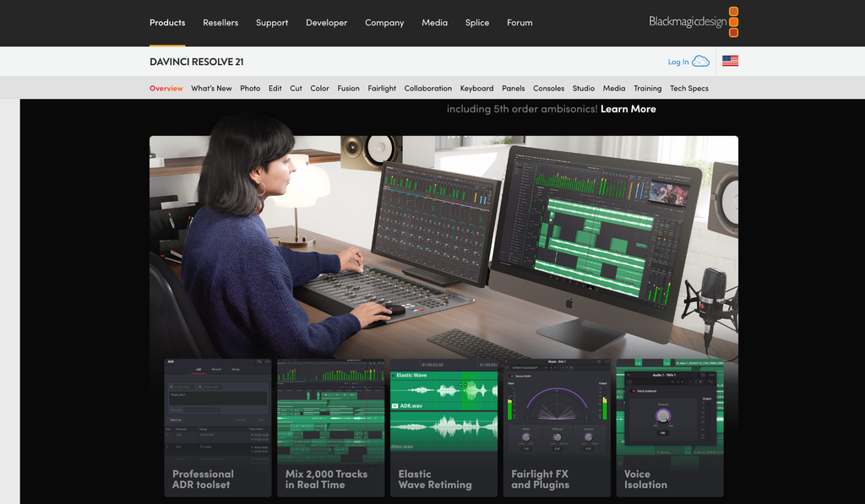Open the Color page tab

coord(319,89)
